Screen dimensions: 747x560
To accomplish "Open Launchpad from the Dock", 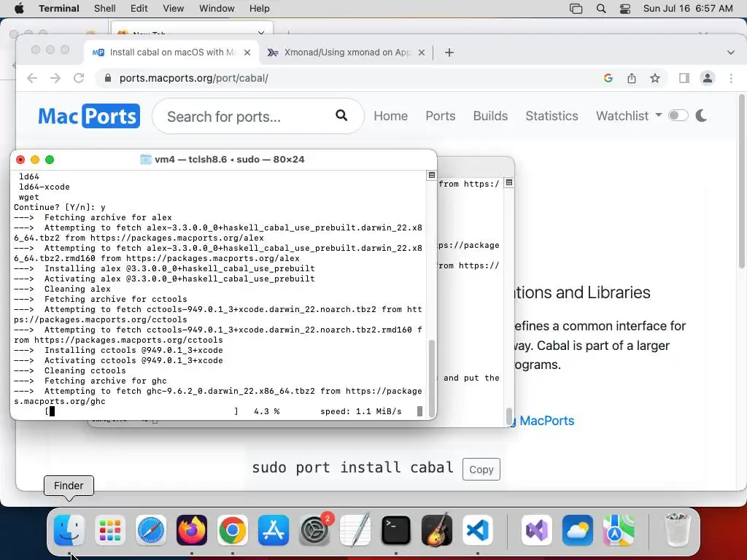I will click(110, 530).
